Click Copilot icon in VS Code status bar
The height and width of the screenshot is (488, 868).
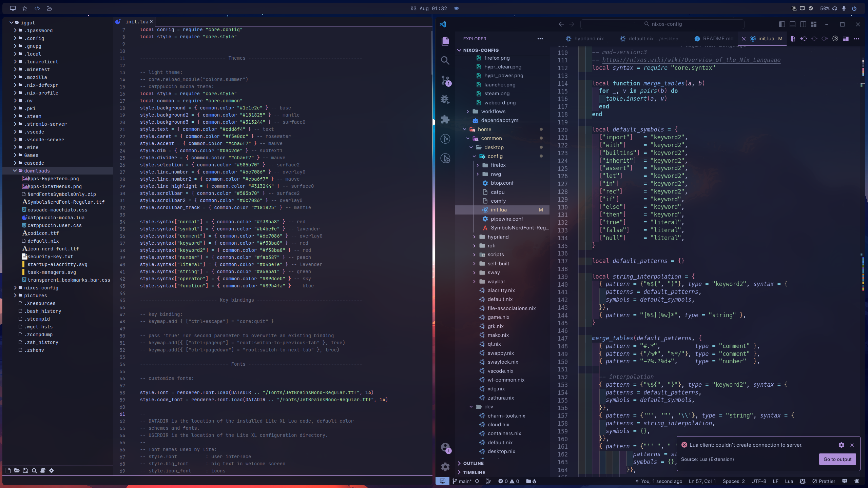(803, 481)
